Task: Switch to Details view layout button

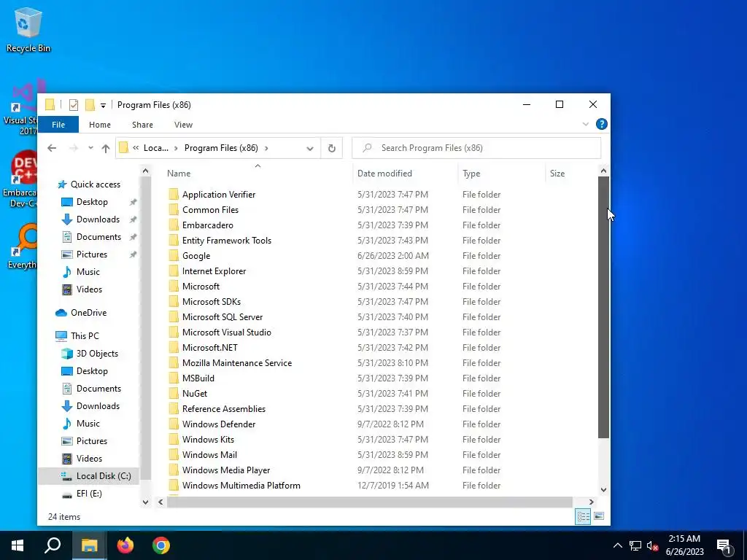Action: tap(583, 517)
